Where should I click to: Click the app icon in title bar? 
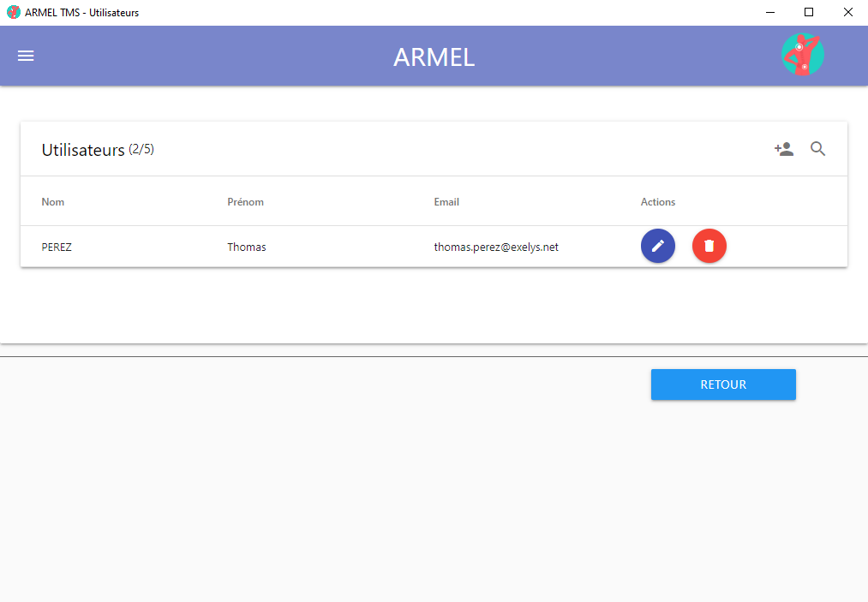(13, 13)
